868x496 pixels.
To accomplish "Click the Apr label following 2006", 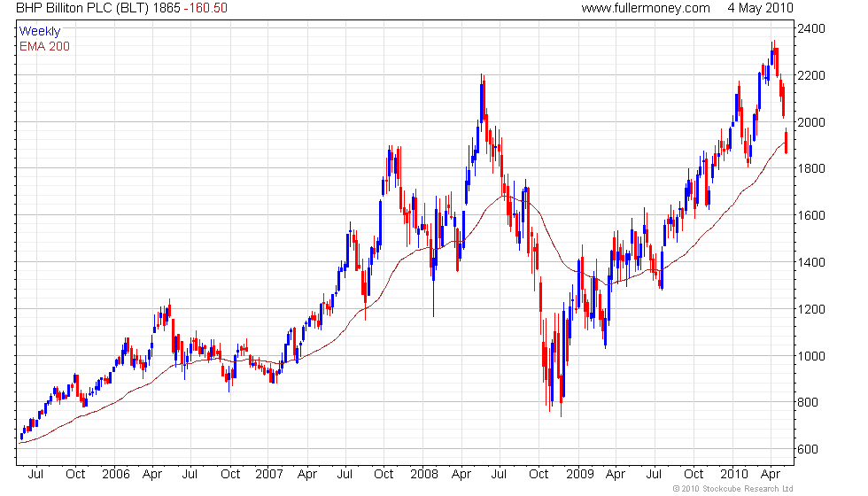I will (152, 475).
